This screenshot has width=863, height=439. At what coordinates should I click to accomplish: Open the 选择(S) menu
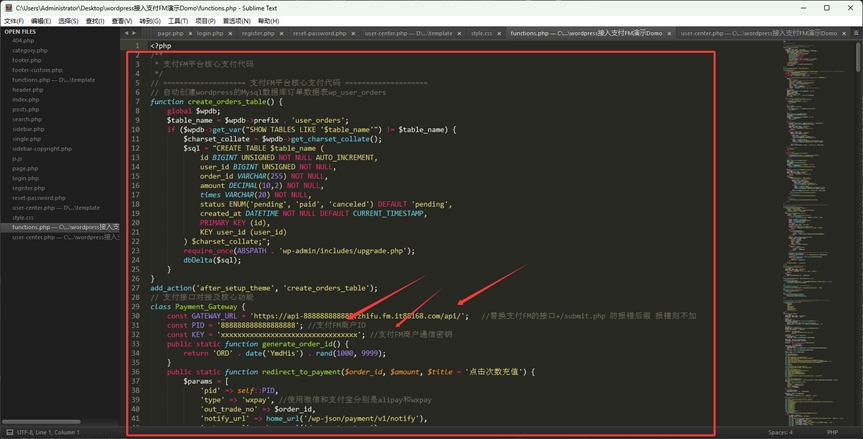pos(68,21)
